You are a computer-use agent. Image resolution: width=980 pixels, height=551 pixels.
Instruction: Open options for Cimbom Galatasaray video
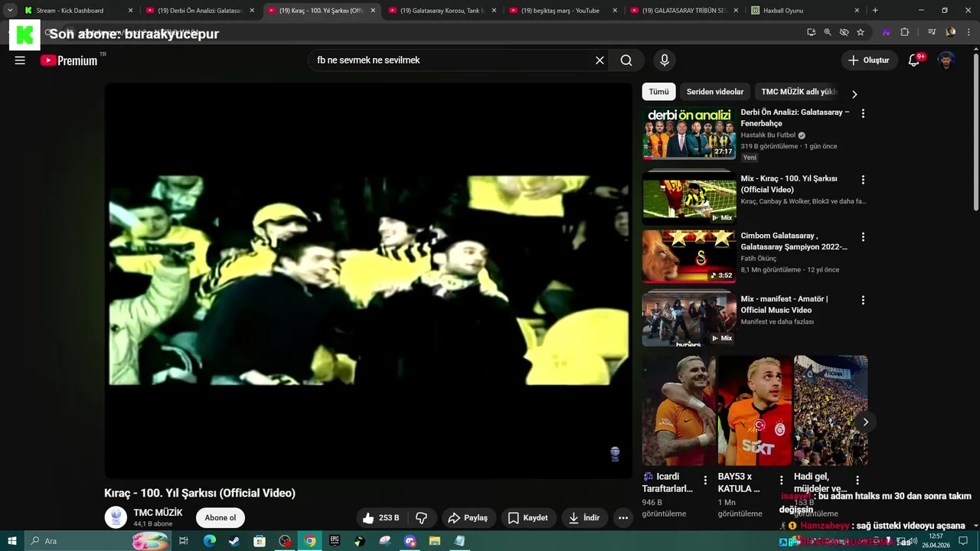(x=863, y=237)
